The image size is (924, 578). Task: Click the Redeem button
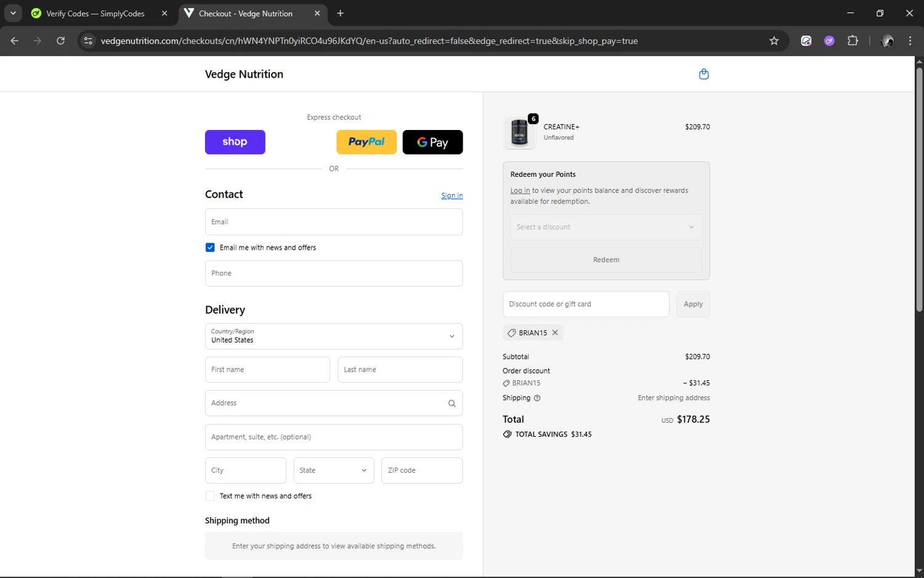(x=606, y=260)
